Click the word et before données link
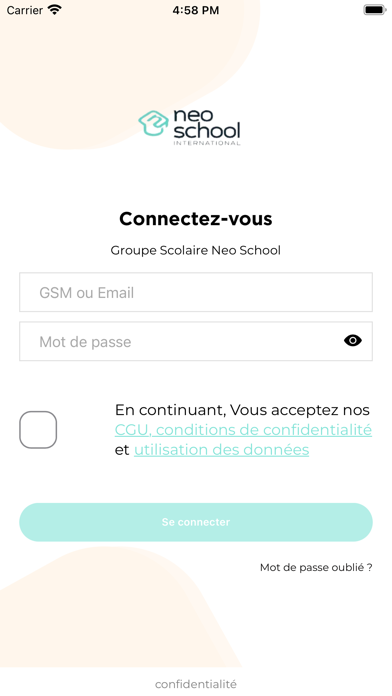The width and height of the screenshot is (392, 696). (x=122, y=450)
